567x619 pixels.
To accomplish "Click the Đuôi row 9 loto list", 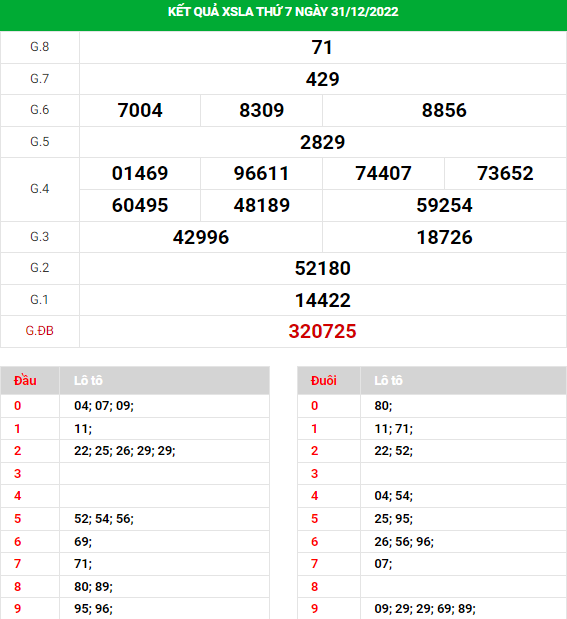I will point(425,609).
